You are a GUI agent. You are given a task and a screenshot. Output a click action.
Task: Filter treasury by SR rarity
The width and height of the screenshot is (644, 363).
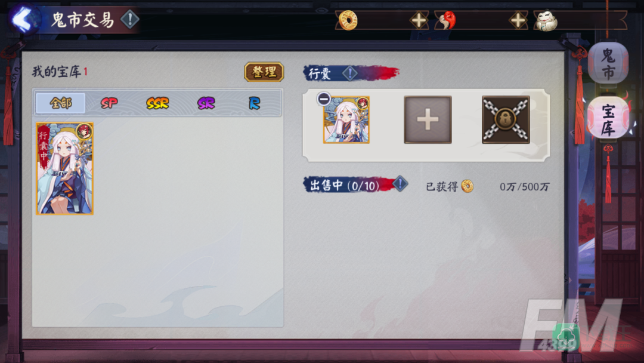(206, 103)
